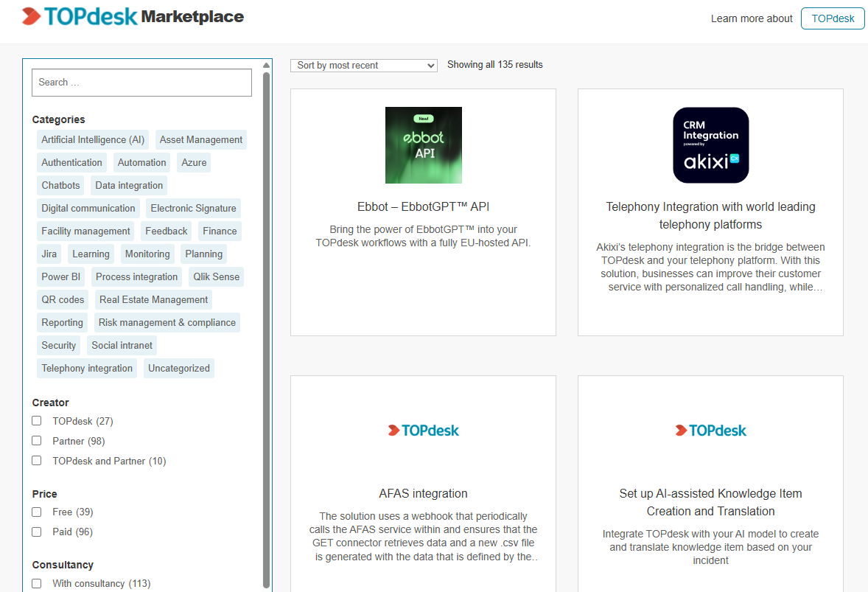Select the Reporting category tag
Viewport: 868px width, 592px height.
(62, 322)
